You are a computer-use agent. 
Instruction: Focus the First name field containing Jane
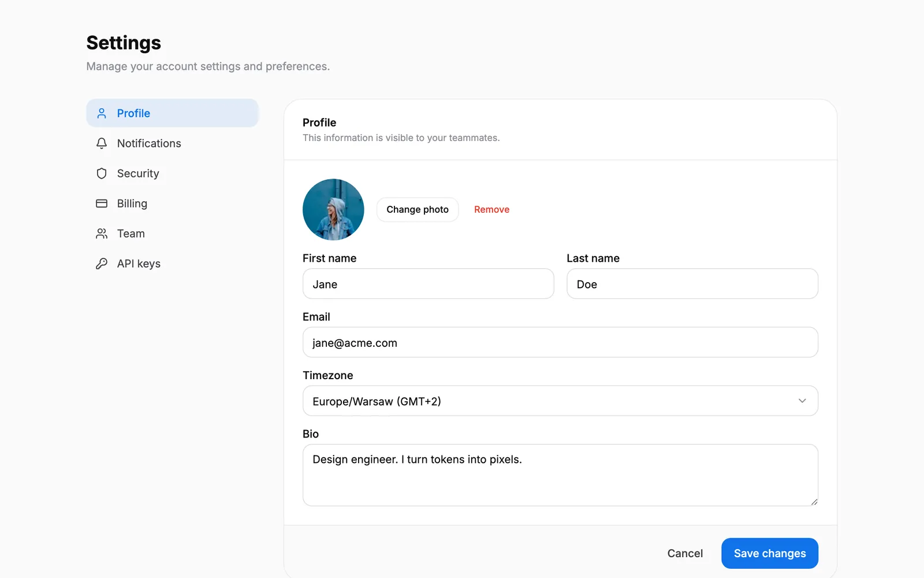tap(428, 284)
